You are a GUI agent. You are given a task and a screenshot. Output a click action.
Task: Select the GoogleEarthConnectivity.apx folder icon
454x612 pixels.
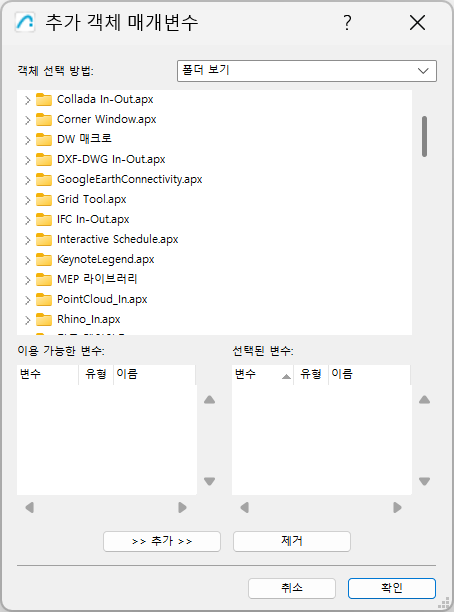click(x=44, y=180)
